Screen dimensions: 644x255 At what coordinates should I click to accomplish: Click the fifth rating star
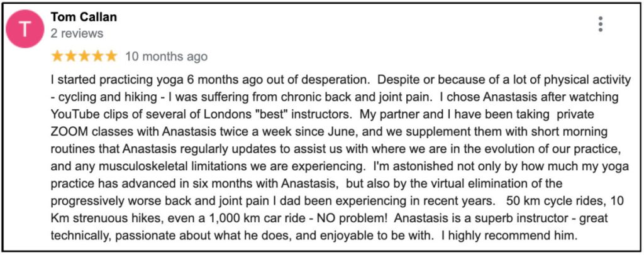click(x=111, y=57)
